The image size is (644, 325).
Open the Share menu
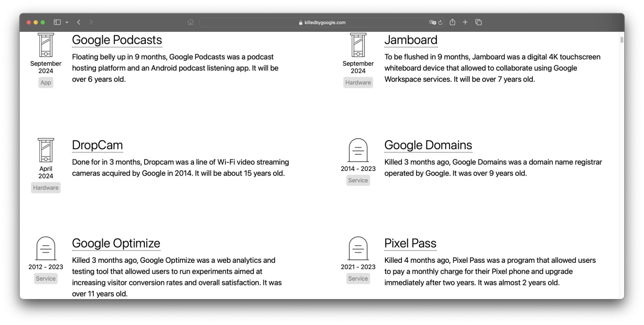pyautogui.click(x=453, y=22)
